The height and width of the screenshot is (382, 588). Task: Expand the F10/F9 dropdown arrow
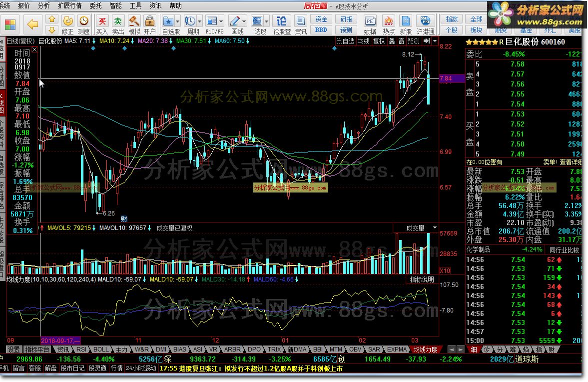(221, 21)
